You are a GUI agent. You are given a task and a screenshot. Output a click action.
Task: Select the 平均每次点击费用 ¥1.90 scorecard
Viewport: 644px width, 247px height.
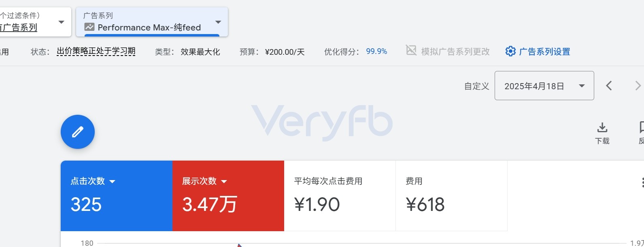point(340,196)
